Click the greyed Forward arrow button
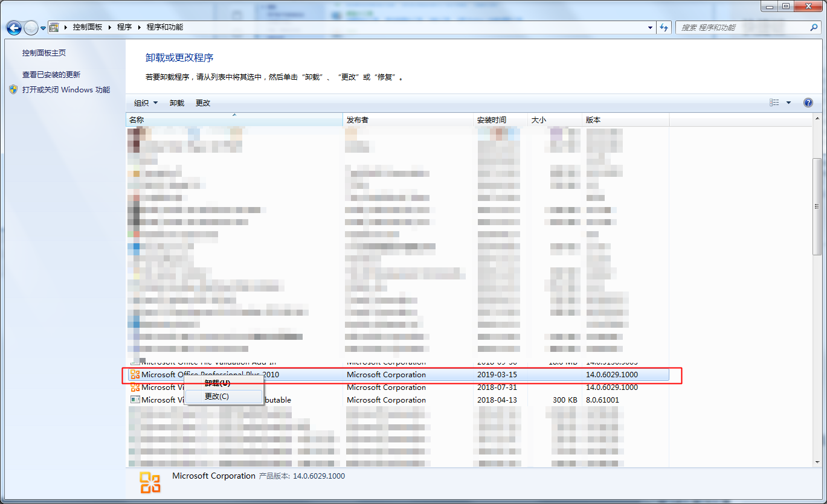The height and width of the screenshot is (504, 827). [31, 28]
